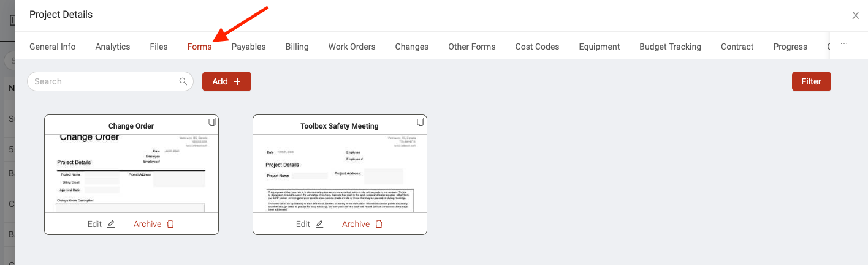Screen dimensions: 868x265
Task: Switch to the Cost Codes tab
Action: pyautogui.click(x=537, y=47)
